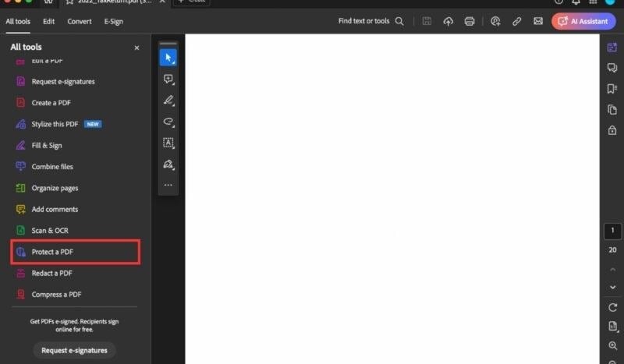Viewport: 624px width, 364px height.
Task: Open the help icon in title bar
Action: tap(558, 2)
